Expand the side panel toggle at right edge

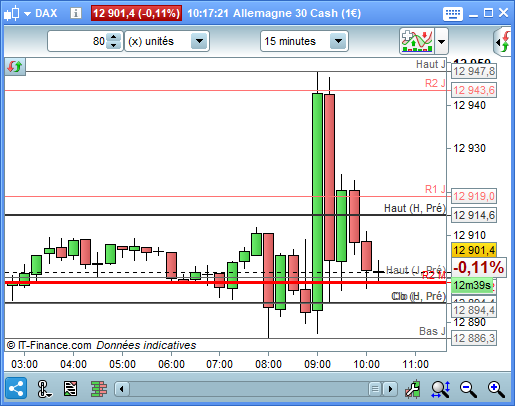[503, 42]
